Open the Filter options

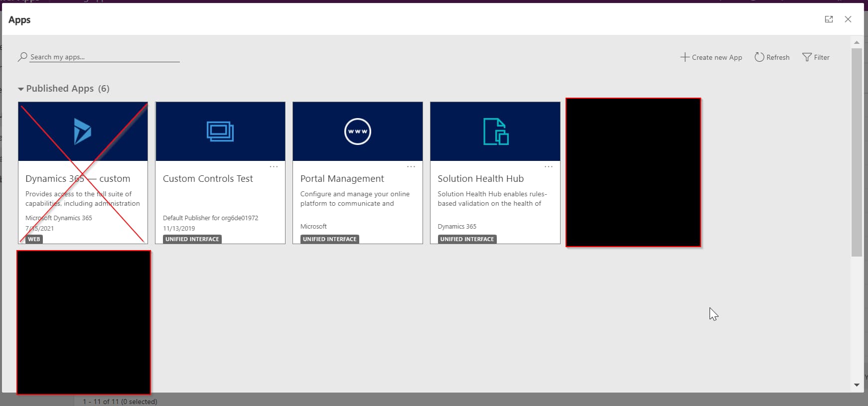[x=816, y=57]
